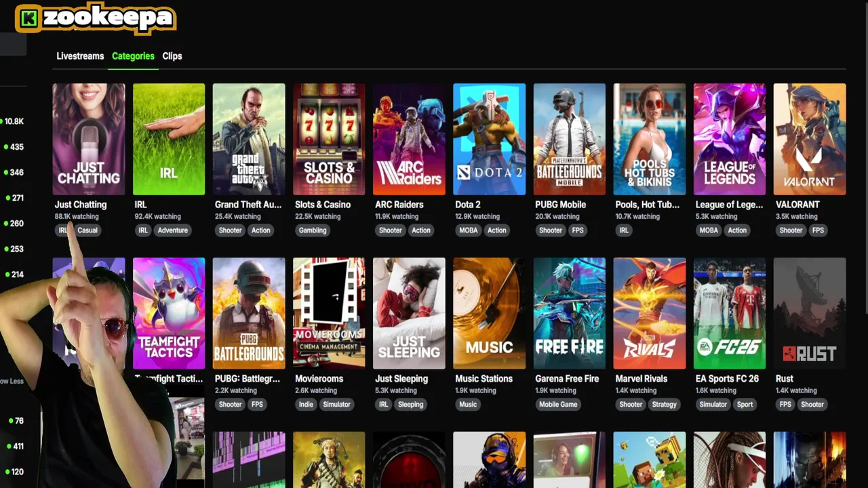Select the Action tag under ARC Raiders

click(x=421, y=230)
